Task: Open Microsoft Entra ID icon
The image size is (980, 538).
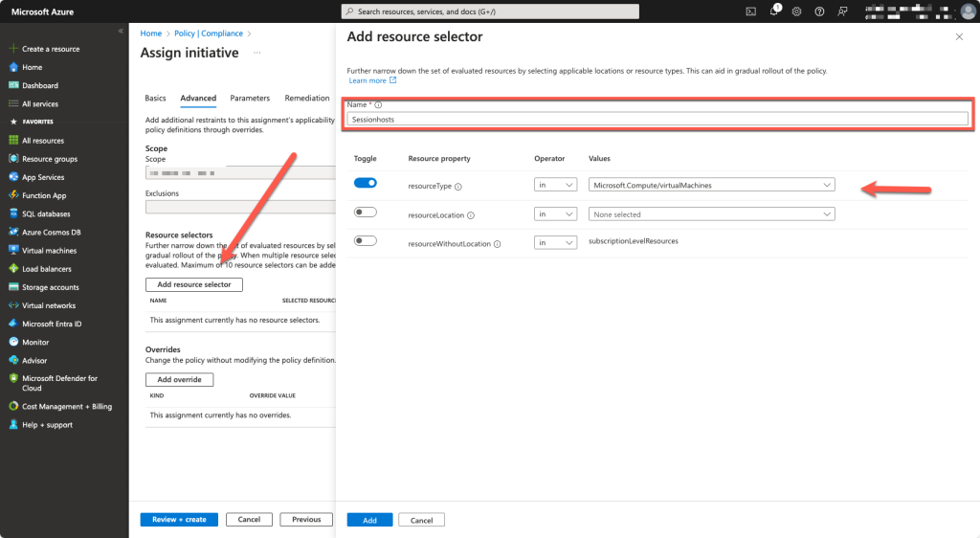Action: (13, 324)
